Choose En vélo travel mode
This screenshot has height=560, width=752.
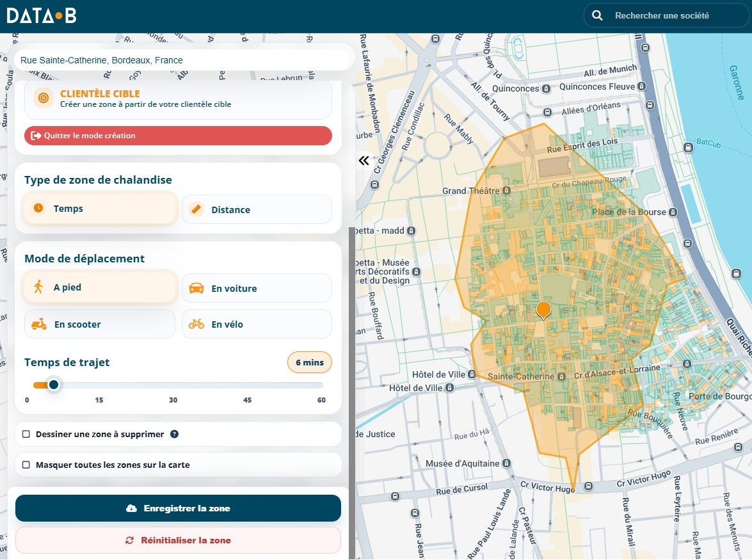click(257, 324)
